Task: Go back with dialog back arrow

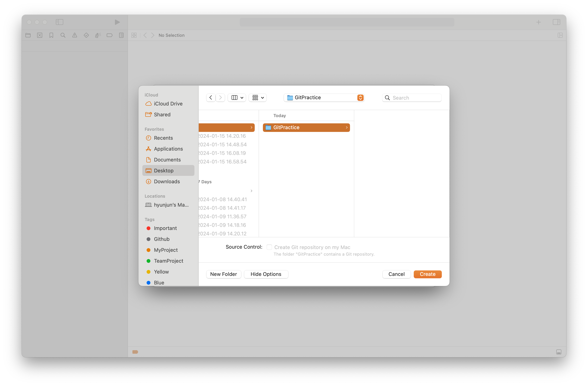Action: coord(211,98)
